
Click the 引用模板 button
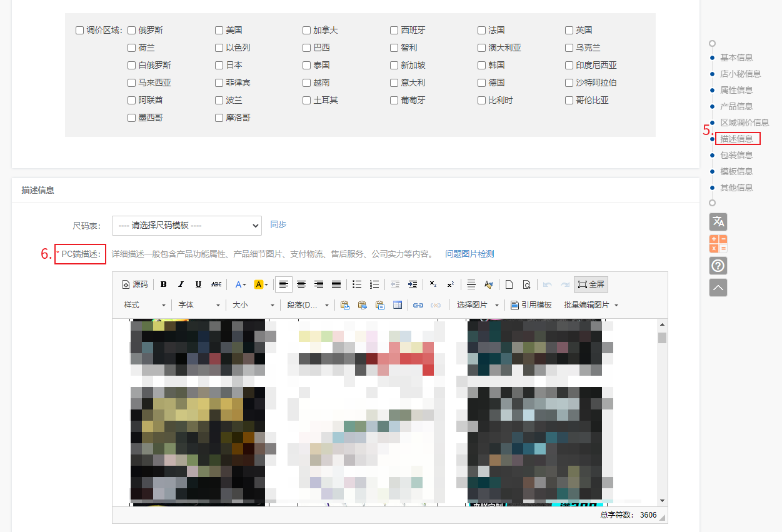(x=531, y=305)
